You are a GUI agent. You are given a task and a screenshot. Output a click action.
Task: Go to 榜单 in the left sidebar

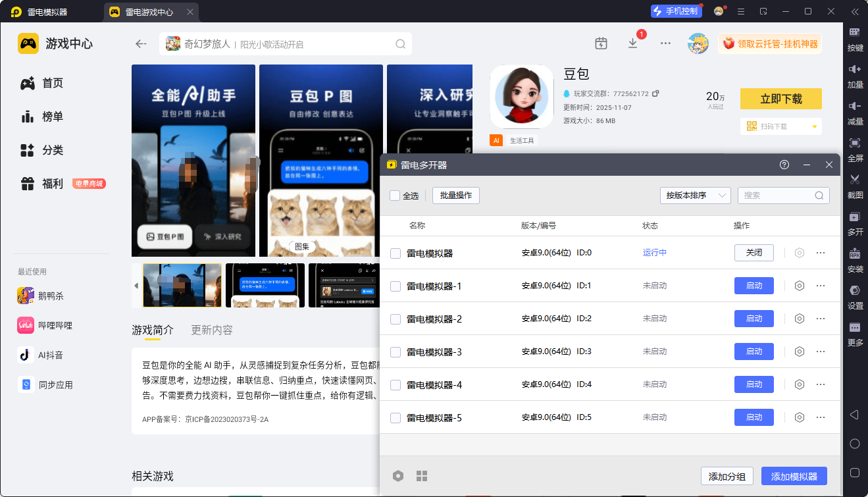tap(53, 117)
